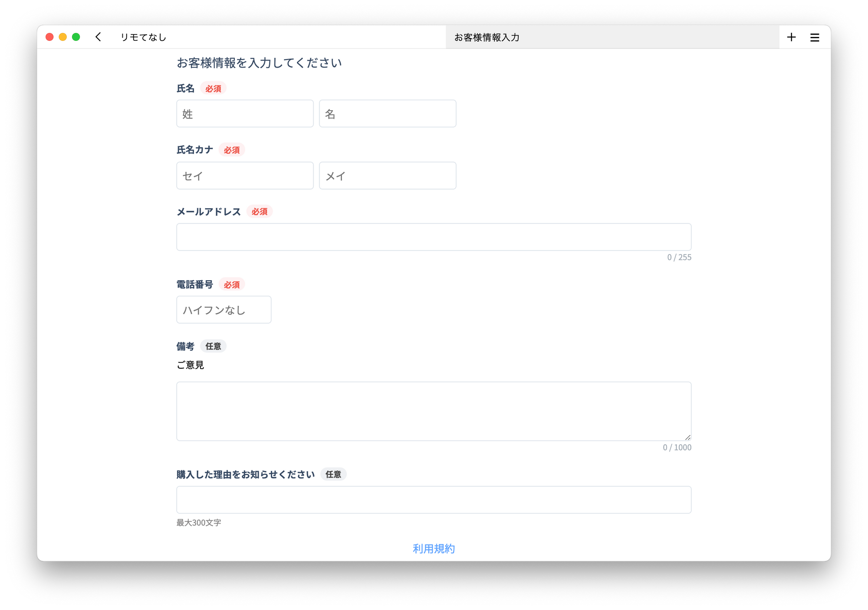This screenshot has height=610, width=868.
Task: Open a new tab with the plus icon
Action: (791, 37)
